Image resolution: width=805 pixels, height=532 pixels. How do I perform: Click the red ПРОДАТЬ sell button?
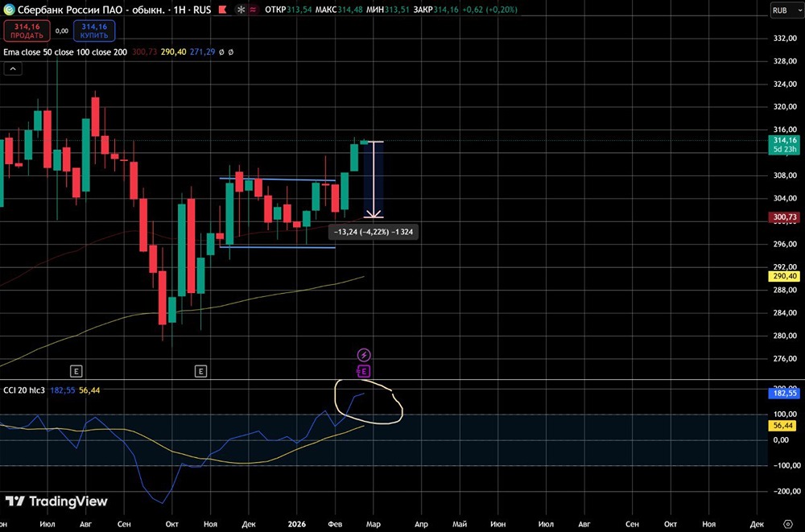27,31
